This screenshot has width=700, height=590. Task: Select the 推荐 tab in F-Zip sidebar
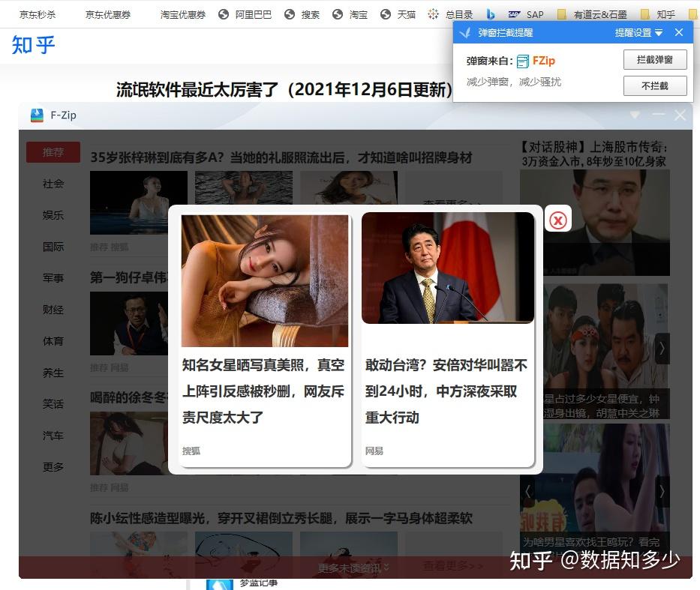(x=53, y=152)
